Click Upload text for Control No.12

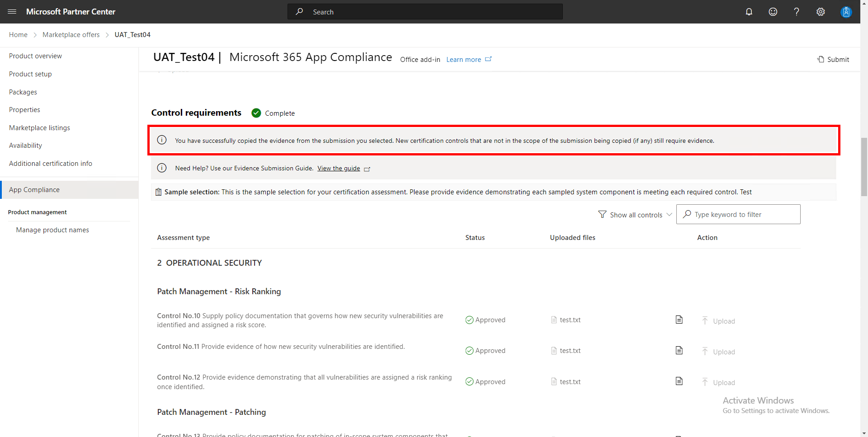(x=724, y=382)
